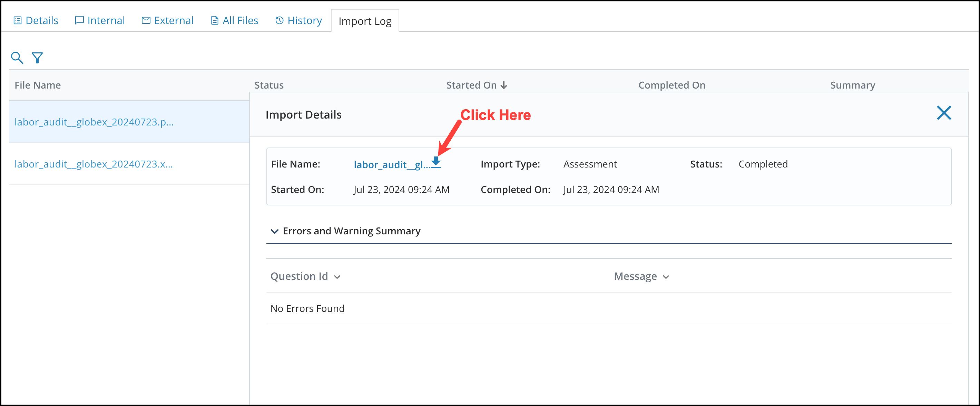The height and width of the screenshot is (406, 980).
Task: Click the speech bubble icon on Internal tab
Action: point(79,20)
